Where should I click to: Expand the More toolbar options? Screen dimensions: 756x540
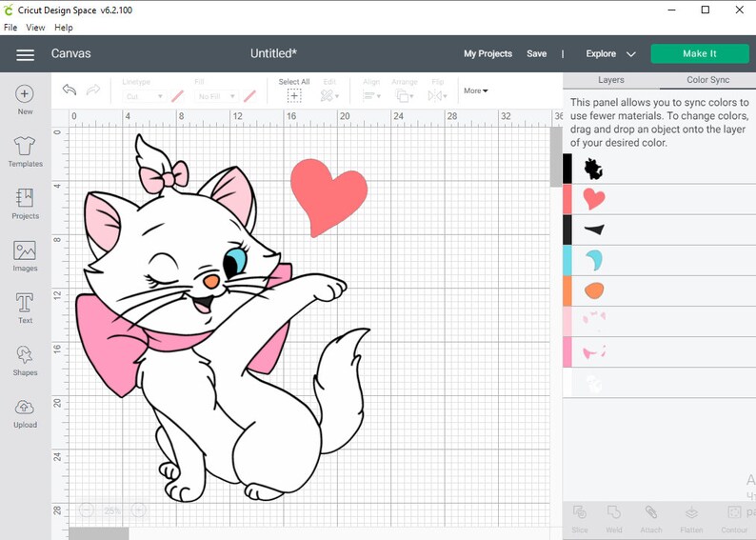[x=476, y=90]
